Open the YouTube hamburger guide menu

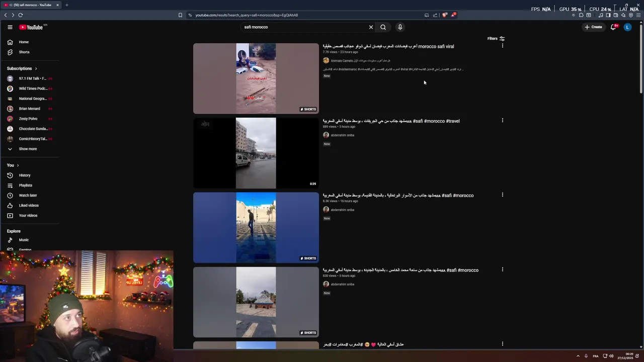pyautogui.click(x=10, y=27)
